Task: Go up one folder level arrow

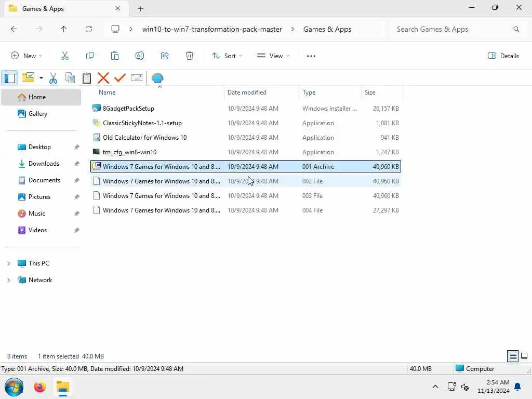Action: tap(64, 29)
